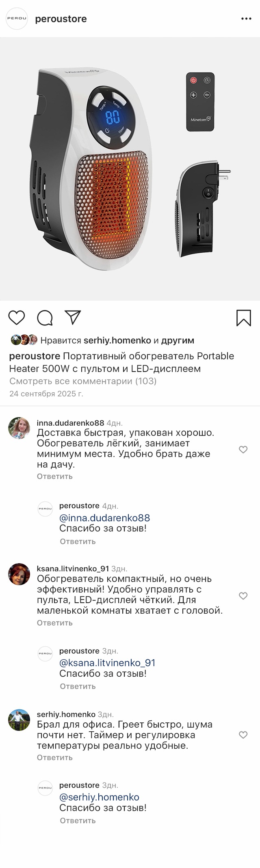Screen dimensions: 260x868
Task: View inna.dudarenko88's avatar
Action: point(19,428)
